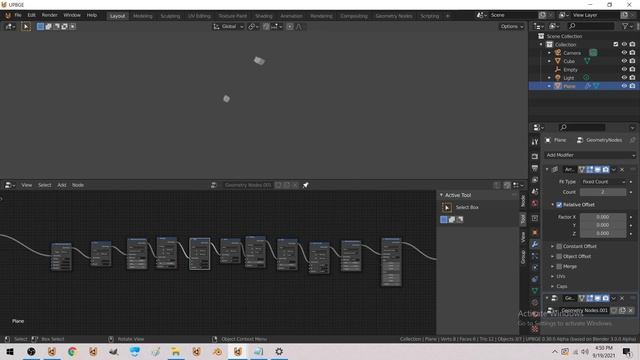
Task: Expand the Plane item in outliner
Action: click(x=549, y=86)
